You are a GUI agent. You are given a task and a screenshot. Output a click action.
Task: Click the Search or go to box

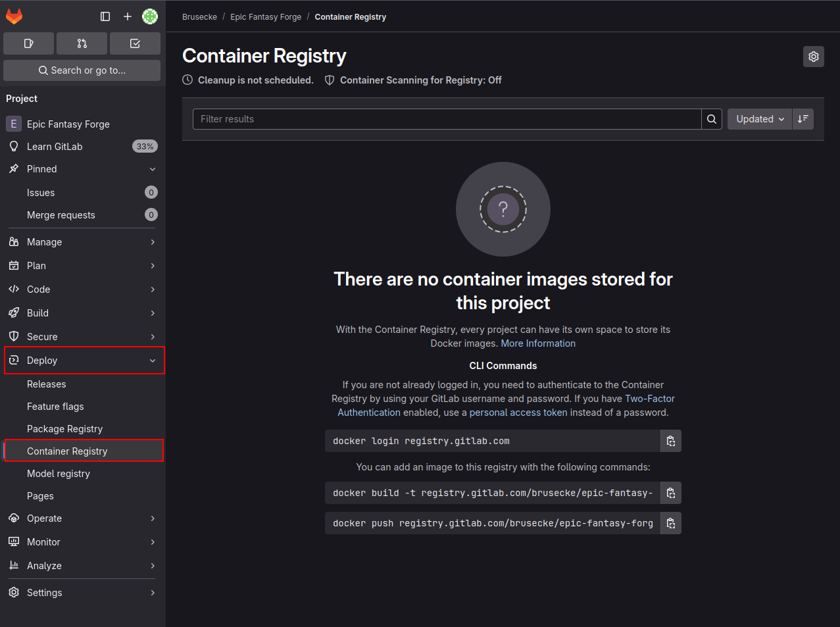[82, 70]
